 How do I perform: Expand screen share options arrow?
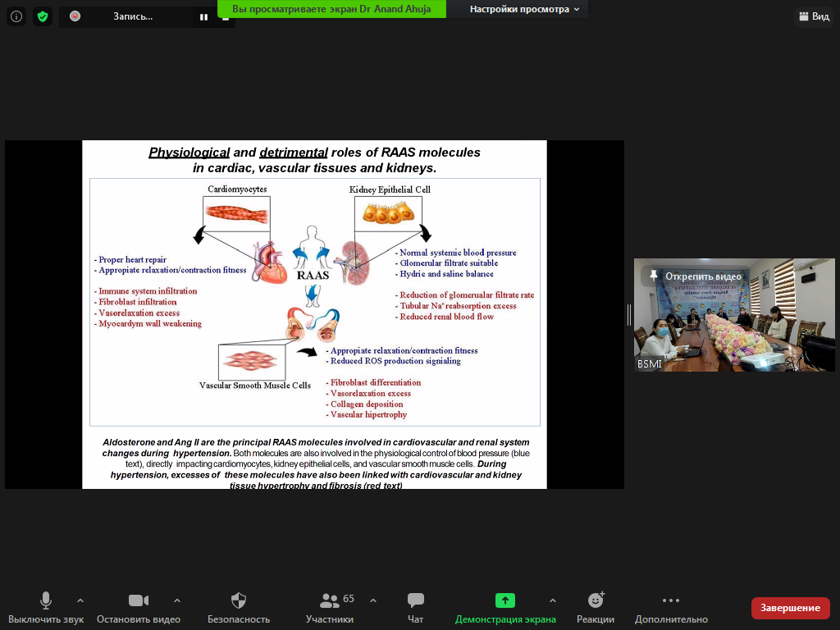coord(553,600)
